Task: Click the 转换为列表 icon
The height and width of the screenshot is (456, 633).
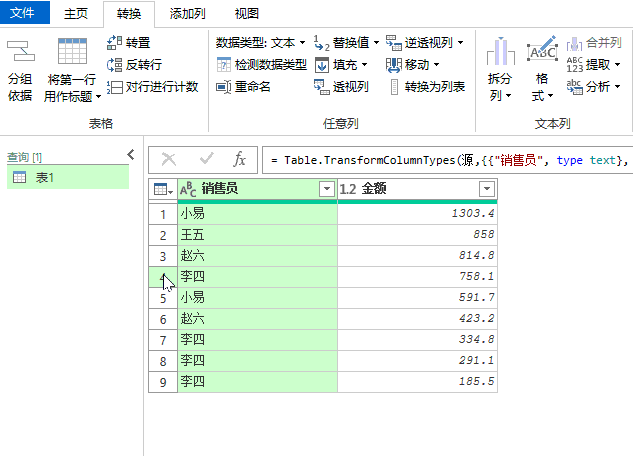Action: coord(394,87)
